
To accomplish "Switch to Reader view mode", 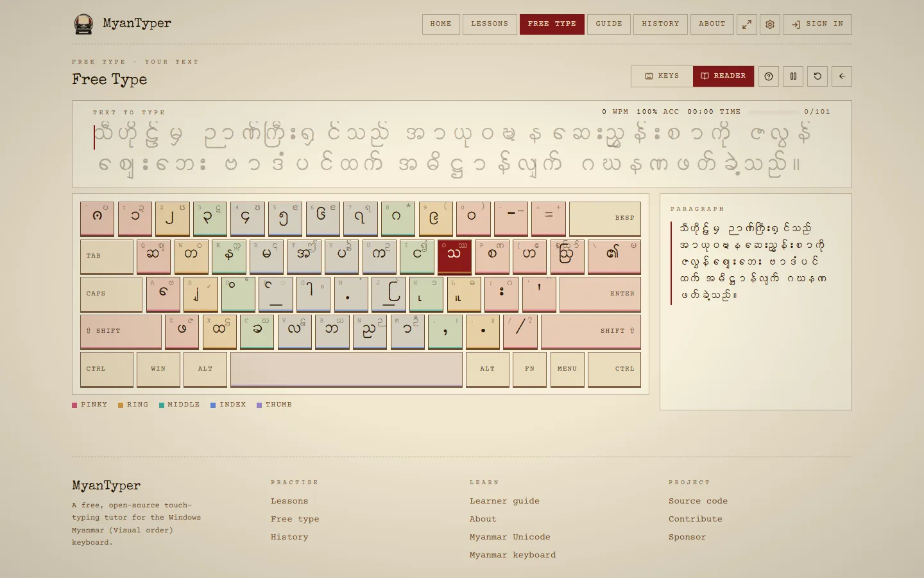I will click(x=723, y=76).
